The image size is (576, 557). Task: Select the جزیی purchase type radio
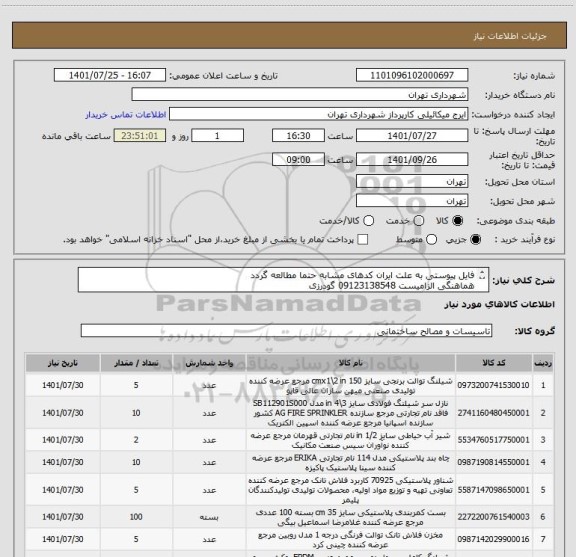pyautogui.click(x=476, y=240)
